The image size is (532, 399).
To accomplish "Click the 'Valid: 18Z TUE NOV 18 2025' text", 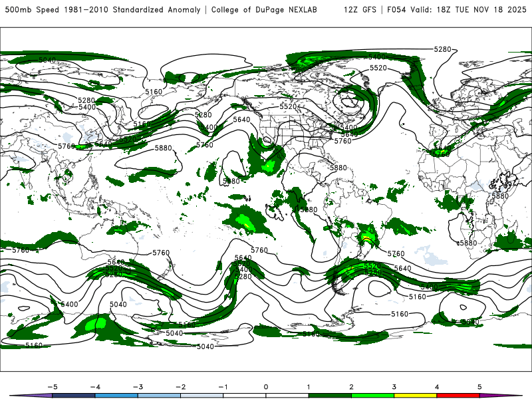I will coord(468,9).
